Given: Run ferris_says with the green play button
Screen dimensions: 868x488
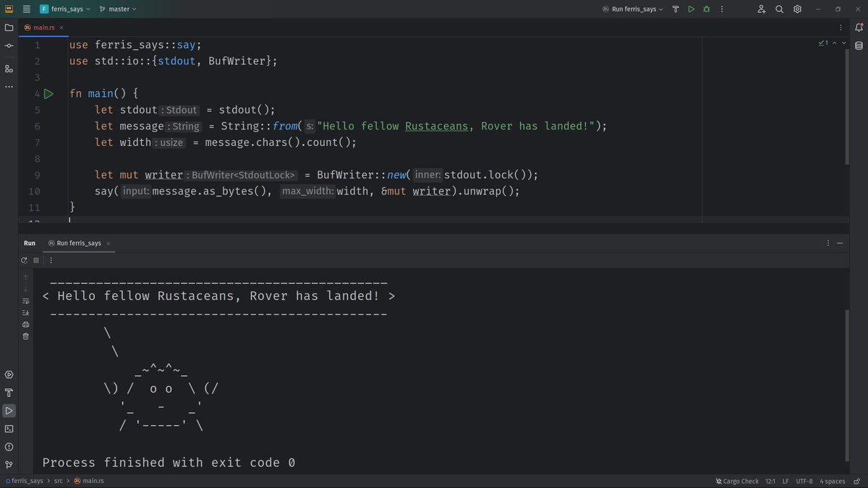Looking at the screenshot, I should (x=692, y=9).
